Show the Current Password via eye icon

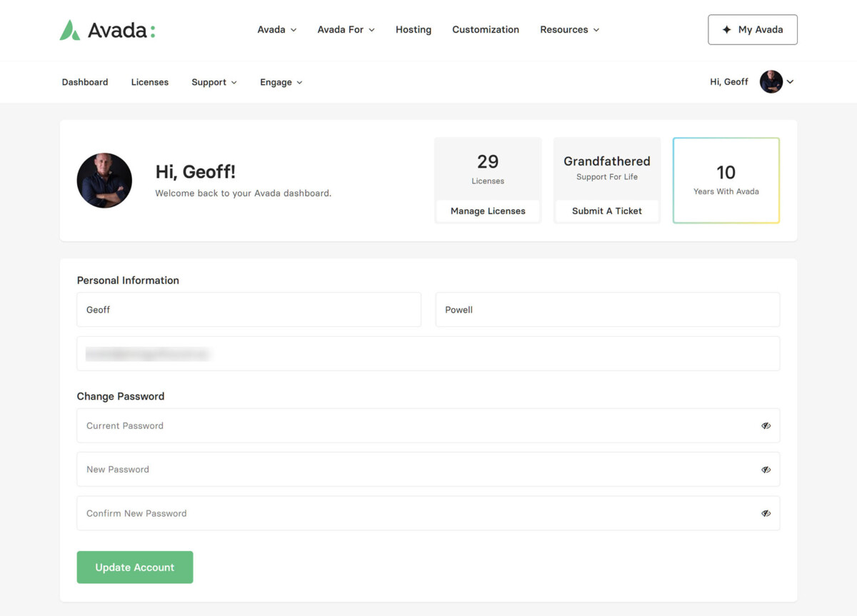click(x=766, y=426)
